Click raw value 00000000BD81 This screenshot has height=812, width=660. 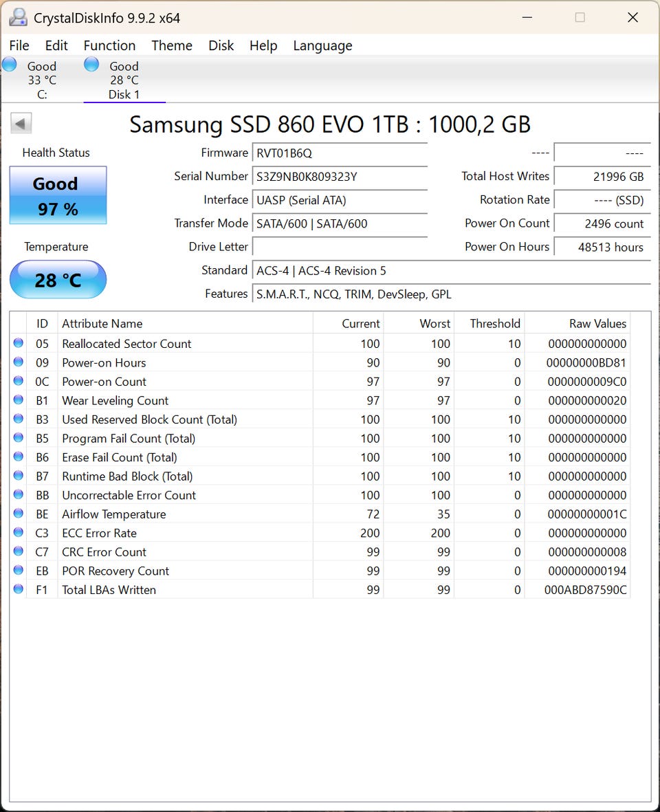tap(586, 362)
